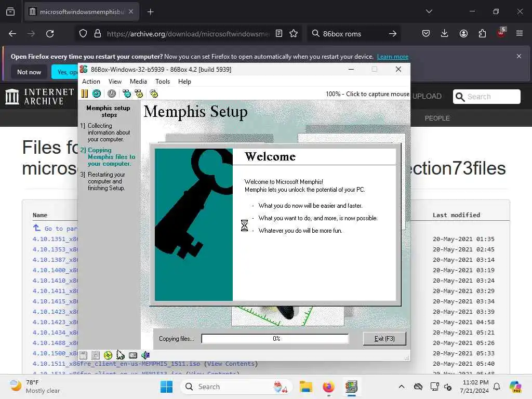Click the uBlock extension icon with badge
Viewport: 532px width, 399px height.
tap(501, 33)
